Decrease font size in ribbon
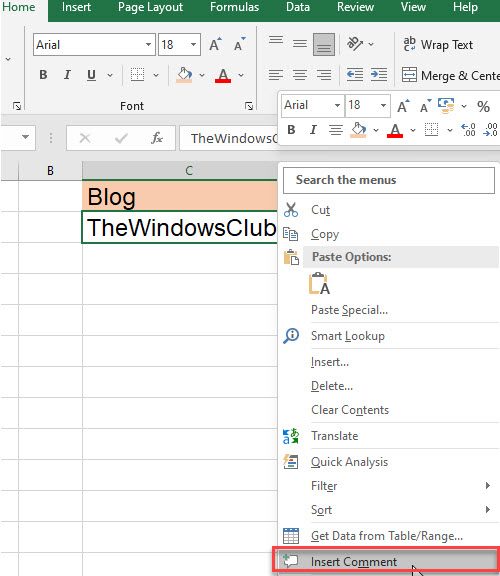 [240, 44]
